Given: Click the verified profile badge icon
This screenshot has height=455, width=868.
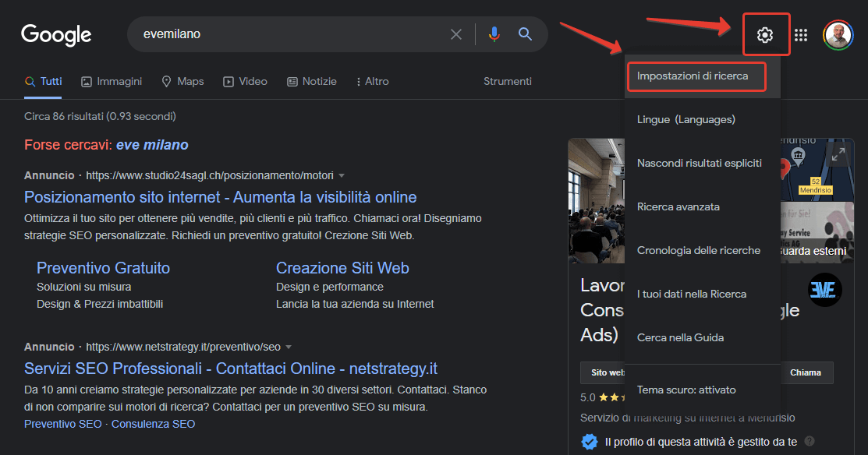Looking at the screenshot, I should point(590,442).
